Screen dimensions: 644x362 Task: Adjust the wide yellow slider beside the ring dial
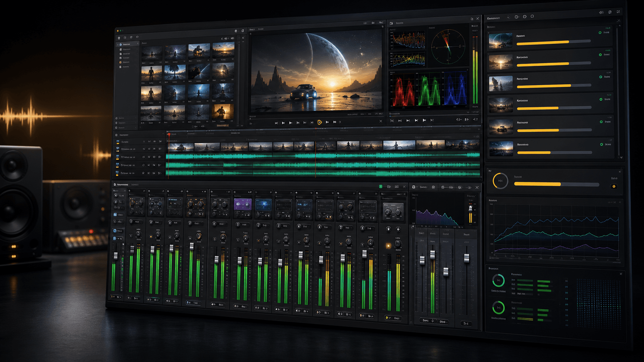tap(557, 184)
